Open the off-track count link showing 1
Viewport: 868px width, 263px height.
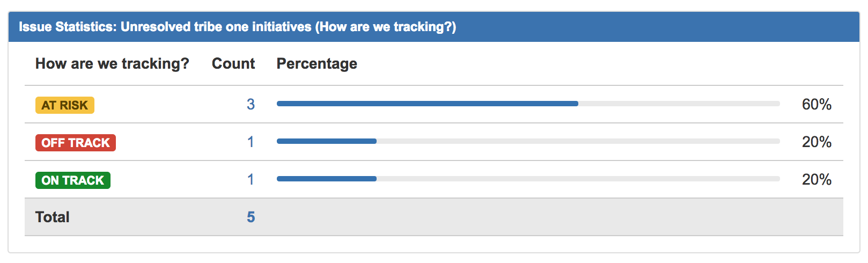tap(251, 142)
